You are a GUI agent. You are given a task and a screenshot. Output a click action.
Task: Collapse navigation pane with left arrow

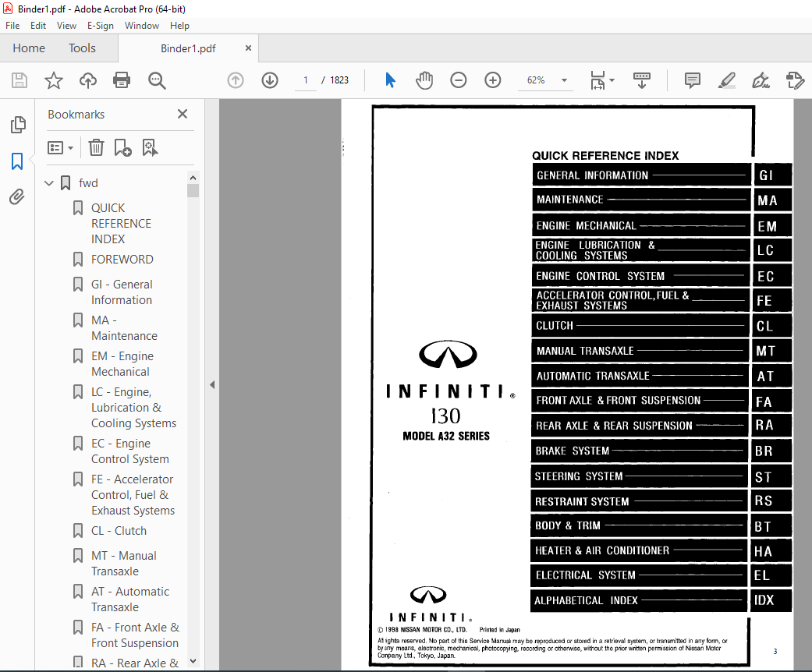[212, 384]
